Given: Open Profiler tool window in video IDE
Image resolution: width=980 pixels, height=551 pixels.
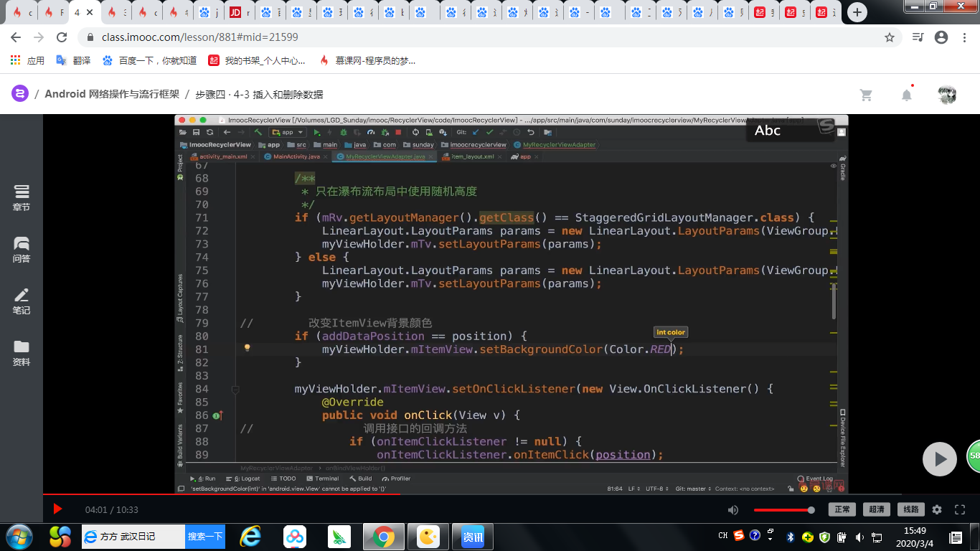Looking at the screenshot, I should [396, 479].
